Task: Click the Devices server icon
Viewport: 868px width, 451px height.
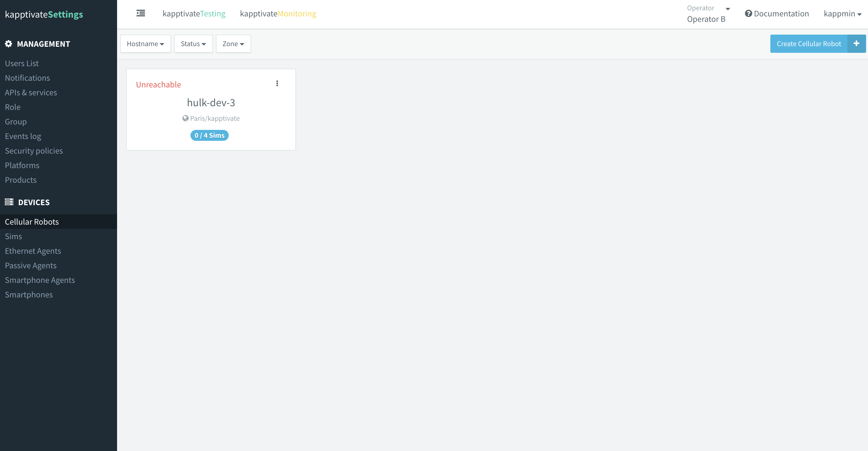Action: pyautogui.click(x=9, y=202)
